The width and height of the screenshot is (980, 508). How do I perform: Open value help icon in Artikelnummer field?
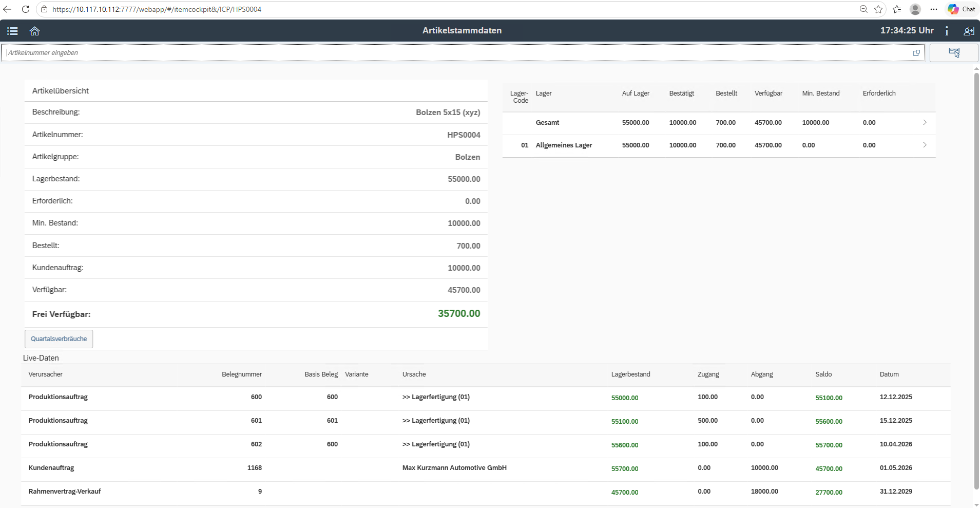pos(916,53)
